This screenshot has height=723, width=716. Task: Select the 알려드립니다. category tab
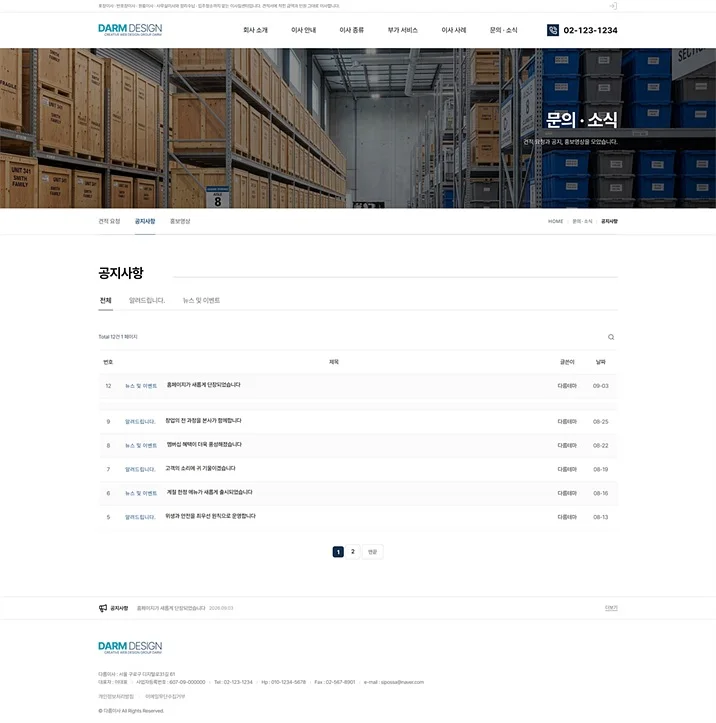point(147,300)
